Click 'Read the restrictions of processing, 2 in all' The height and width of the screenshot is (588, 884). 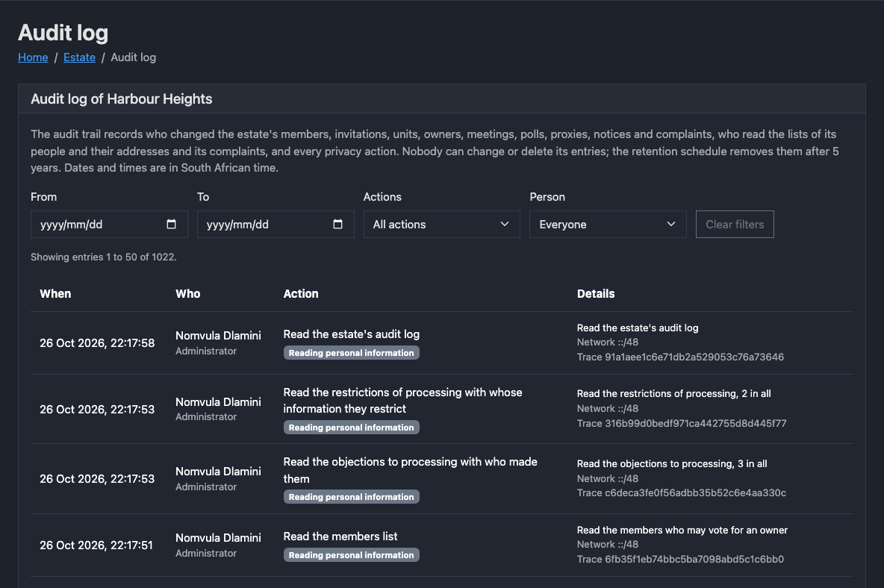[x=673, y=394]
